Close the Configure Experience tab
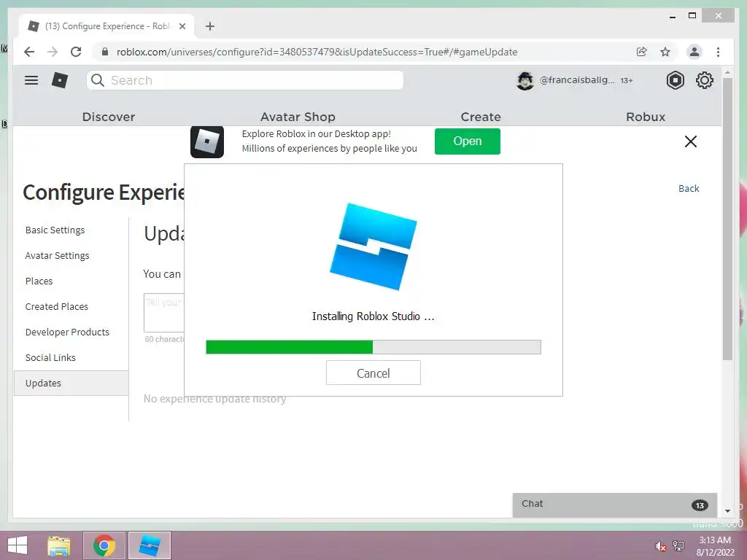Viewport: 747px width, 560px height. (x=182, y=26)
